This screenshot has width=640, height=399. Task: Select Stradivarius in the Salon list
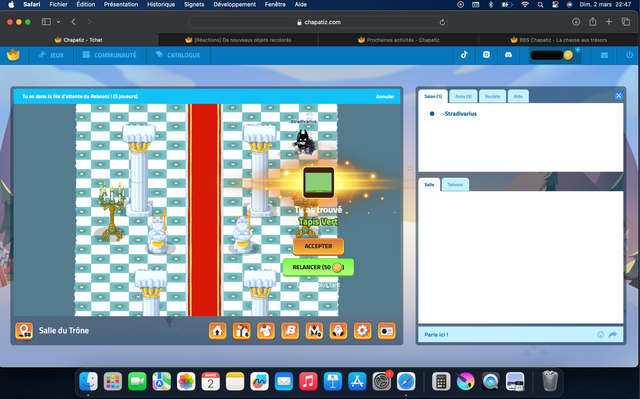point(459,114)
